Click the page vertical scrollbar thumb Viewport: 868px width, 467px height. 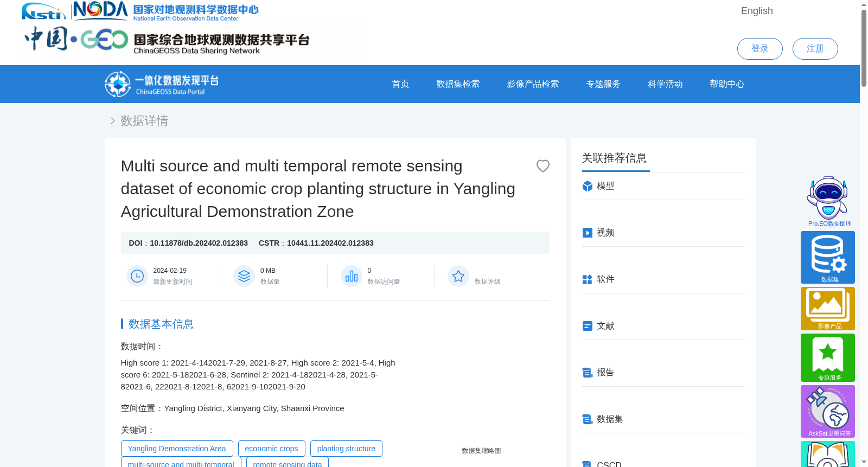click(x=864, y=48)
